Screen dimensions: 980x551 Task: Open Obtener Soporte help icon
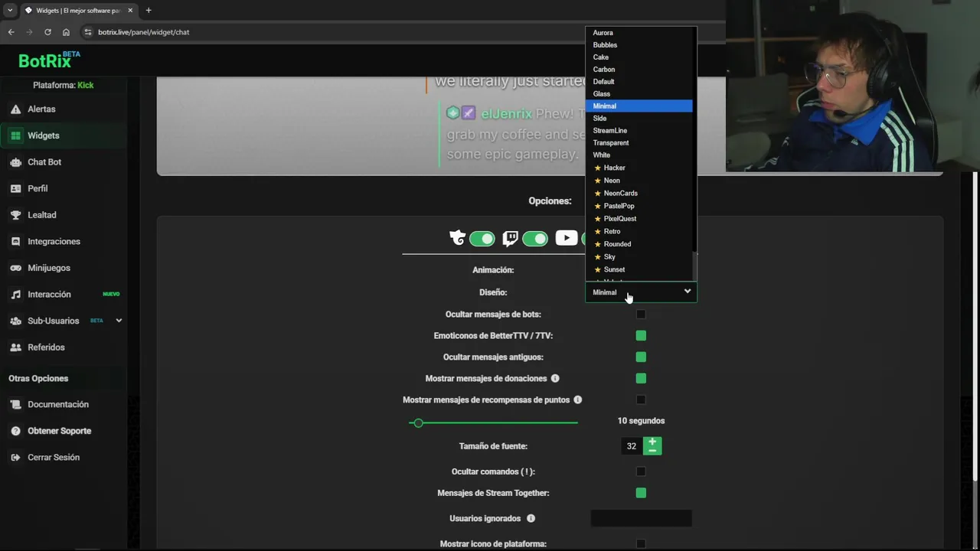click(x=15, y=431)
